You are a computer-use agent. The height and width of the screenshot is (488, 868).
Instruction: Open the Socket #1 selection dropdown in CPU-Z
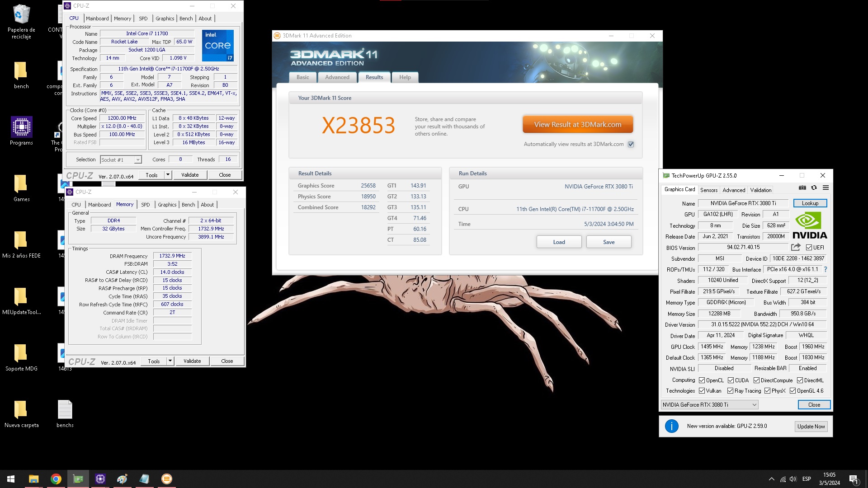click(x=121, y=160)
